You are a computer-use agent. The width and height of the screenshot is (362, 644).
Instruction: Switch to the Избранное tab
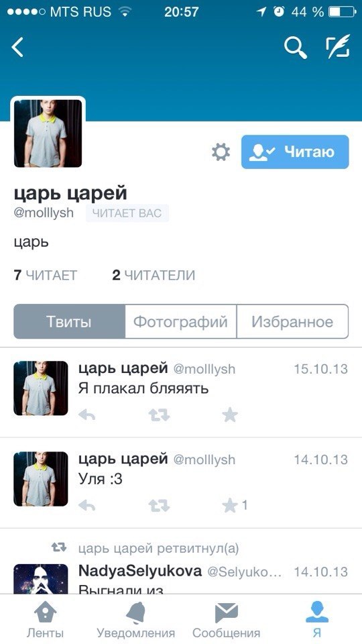[x=292, y=321]
